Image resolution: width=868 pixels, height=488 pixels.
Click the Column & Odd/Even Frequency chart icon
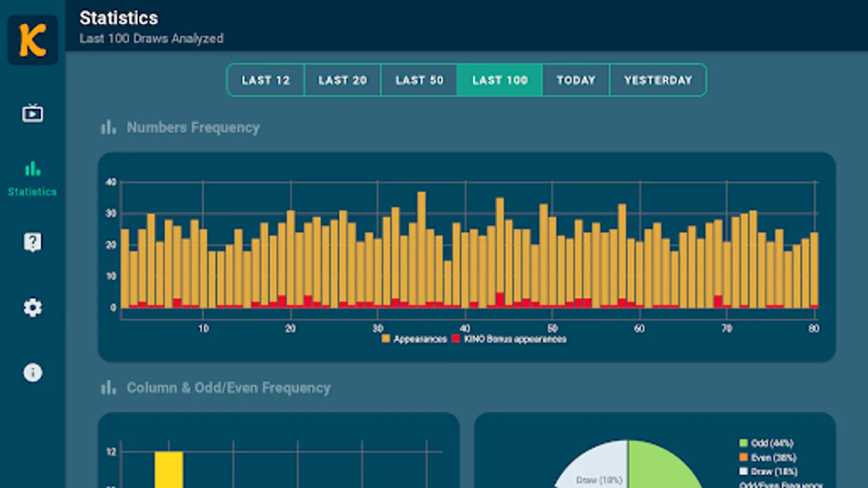(108, 388)
